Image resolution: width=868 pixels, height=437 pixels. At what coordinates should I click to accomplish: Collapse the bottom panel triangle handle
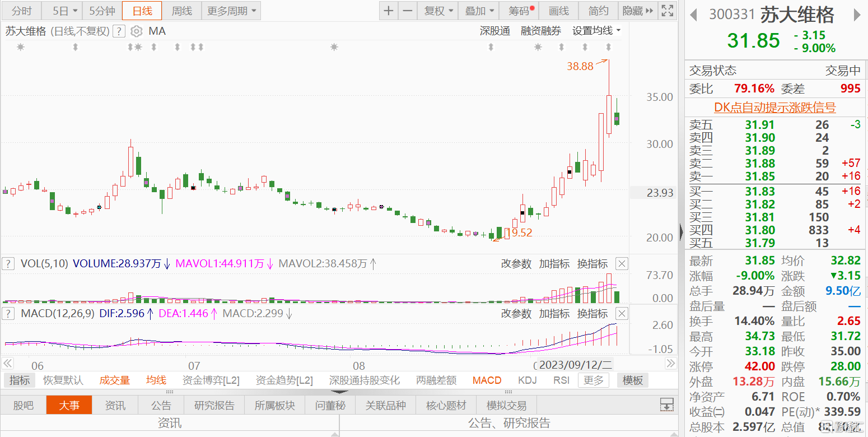coord(339,392)
